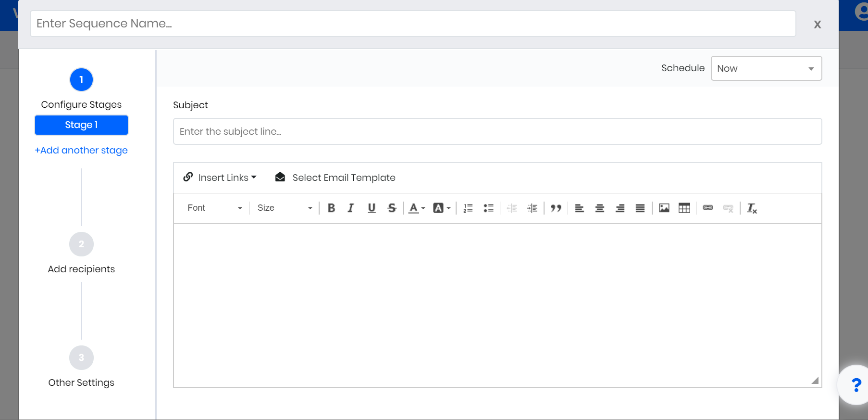The width and height of the screenshot is (868, 420).
Task: Open the text color picker
Action: tap(416, 208)
